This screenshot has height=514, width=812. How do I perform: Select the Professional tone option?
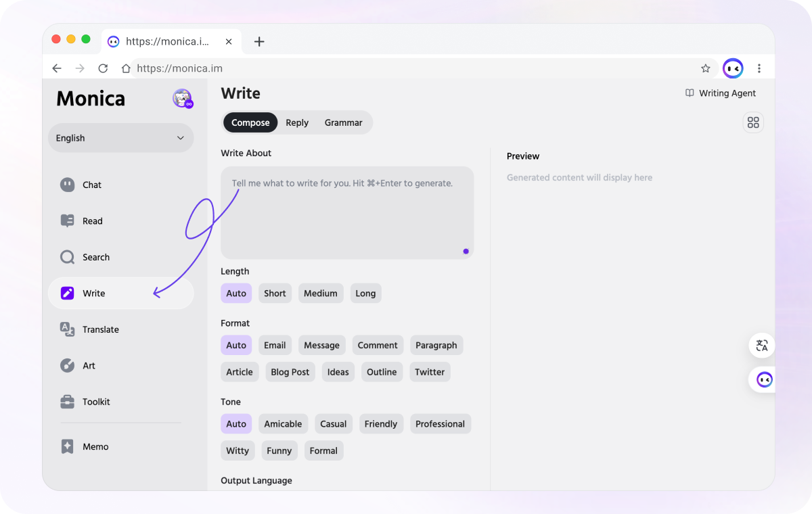(x=440, y=424)
